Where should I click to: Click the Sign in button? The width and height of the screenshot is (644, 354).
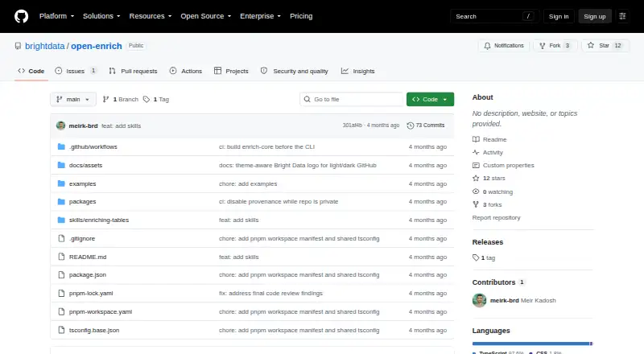point(559,16)
